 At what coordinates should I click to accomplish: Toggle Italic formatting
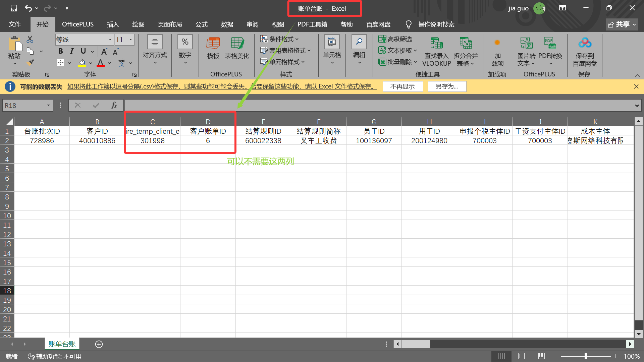pyautogui.click(x=71, y=51)
